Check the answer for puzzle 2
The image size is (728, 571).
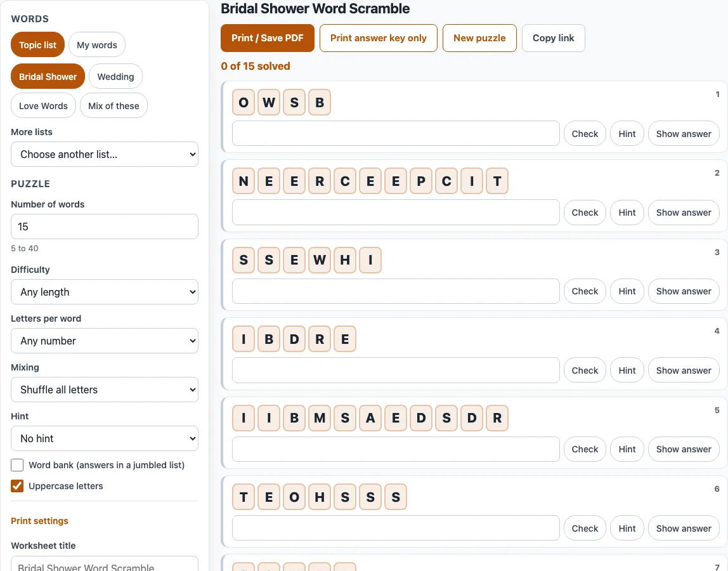pos(585,213)
